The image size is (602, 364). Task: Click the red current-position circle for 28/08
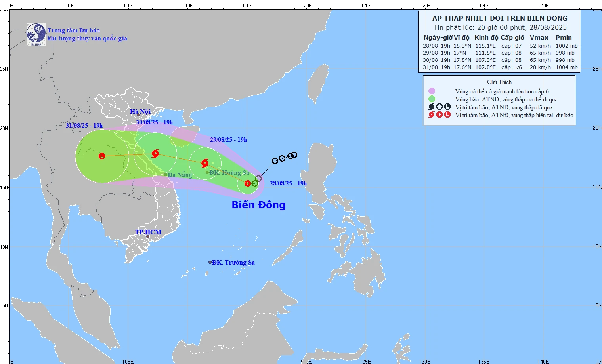click(248, 183)
